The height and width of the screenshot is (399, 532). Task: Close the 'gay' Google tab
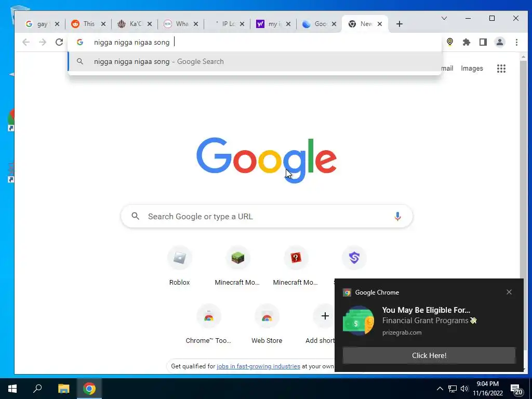57,24
